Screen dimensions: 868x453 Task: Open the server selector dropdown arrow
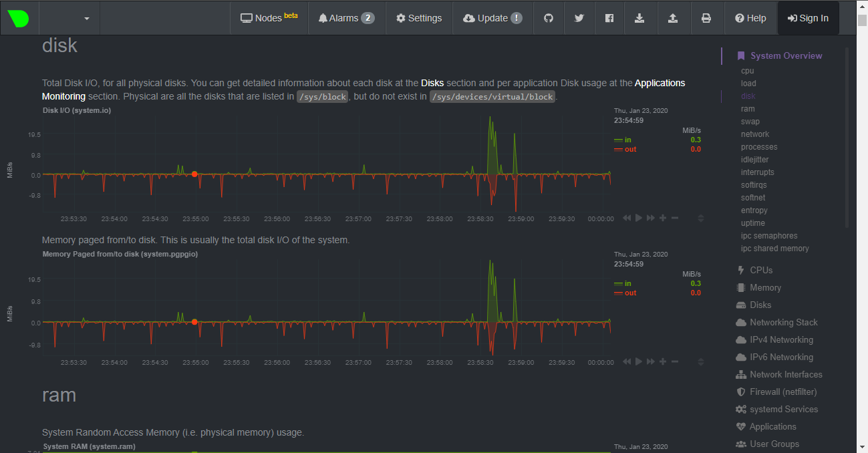(x=87, y=19)
